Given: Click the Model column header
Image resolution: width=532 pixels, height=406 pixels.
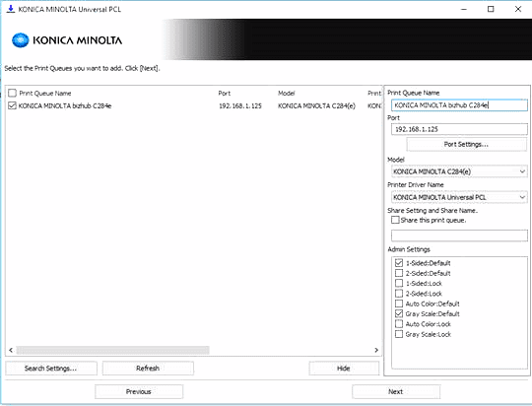Looking at the screenshot, I should pos(287,93).
